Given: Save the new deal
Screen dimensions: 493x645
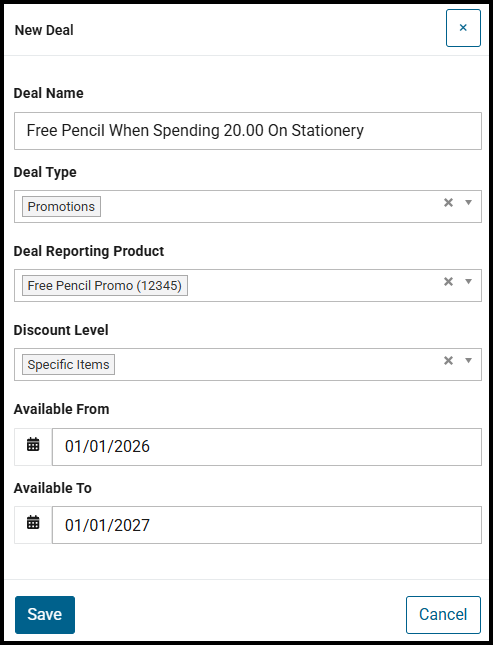Looking at the screenshot, I should [x=45, y=615].
